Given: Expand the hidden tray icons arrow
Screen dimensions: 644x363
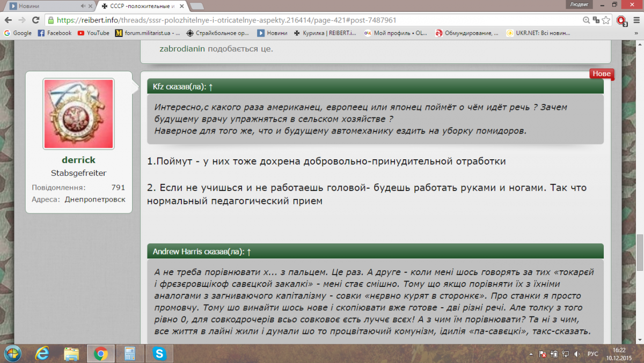Looking at the screenshot, I should pos(531,354).
